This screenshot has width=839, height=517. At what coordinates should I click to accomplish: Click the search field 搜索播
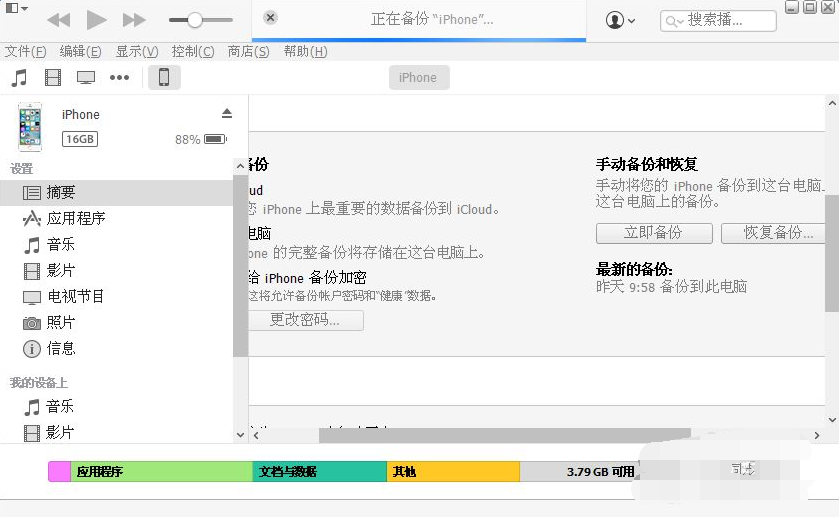click(x=718, y=21)
